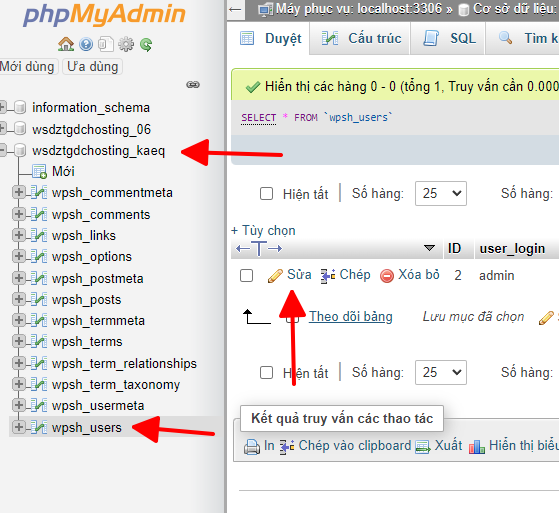Click the pencil icon after Lưu mục đã chọn

pyautogui.click(x=546, y=318)
